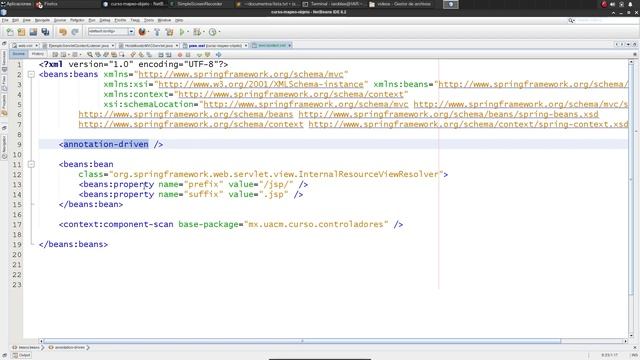Viewport: 640px width, 360px height.
Task: Switch to the History view button
Action: (38, 54)
